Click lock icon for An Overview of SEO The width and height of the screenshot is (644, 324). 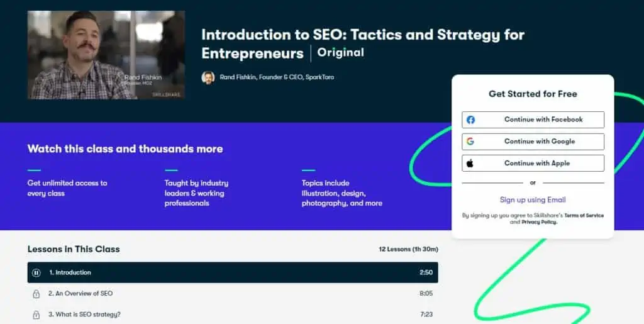(x=36, y=294)
